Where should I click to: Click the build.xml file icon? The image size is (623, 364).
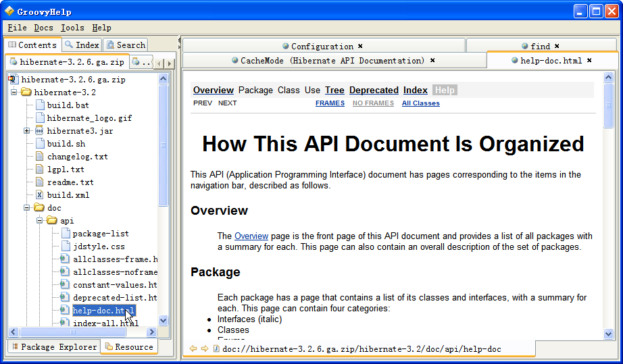coord(39,195)
